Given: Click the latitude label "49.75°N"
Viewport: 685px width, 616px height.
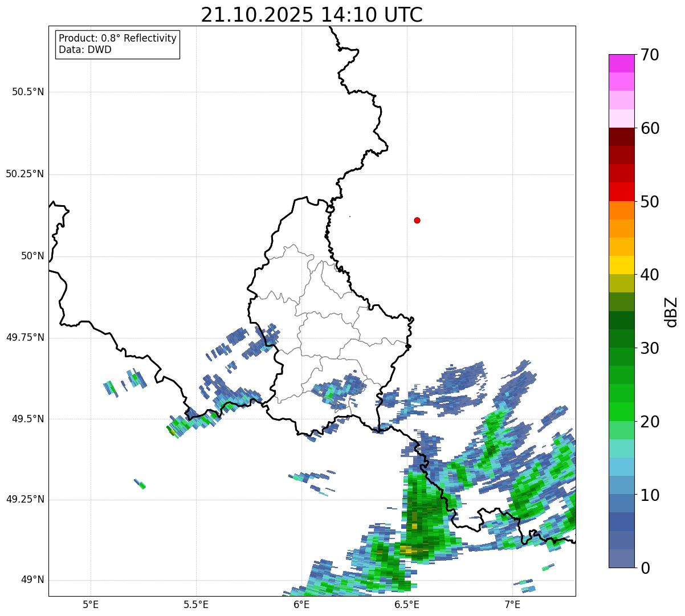Looking at the screenshot, I should [x=25, y=337].
